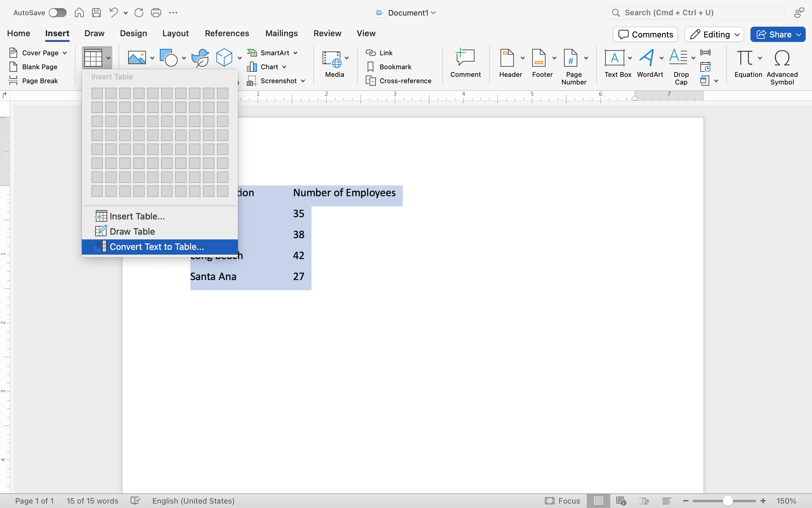Open the more toolbar options ellipsis
Screen dimensions: 812x508
(x=173, y=13)
